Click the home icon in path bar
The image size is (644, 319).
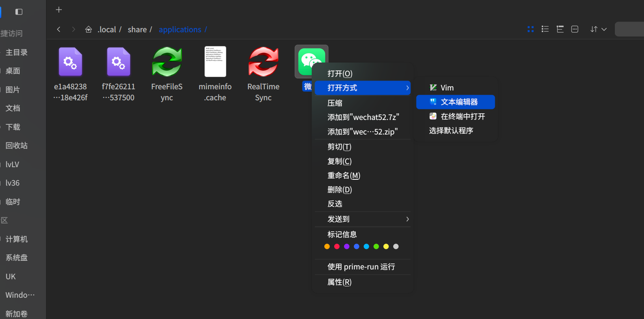click(89, 30)
